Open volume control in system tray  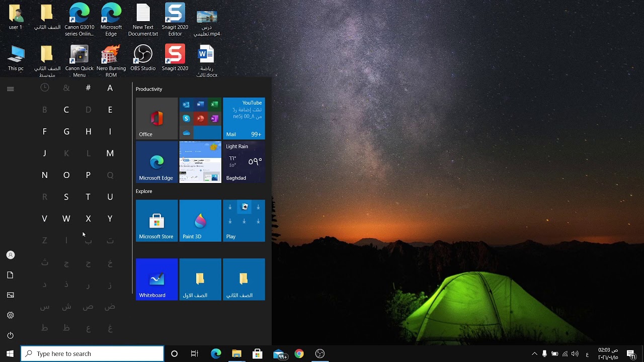point(575,354)
